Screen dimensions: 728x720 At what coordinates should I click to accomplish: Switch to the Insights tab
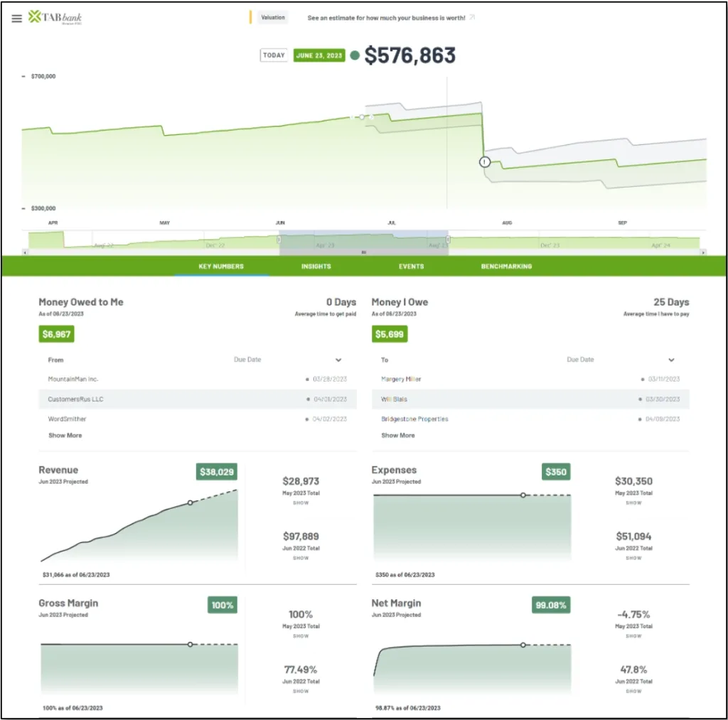pyautogui.click(x=316, y=267)
